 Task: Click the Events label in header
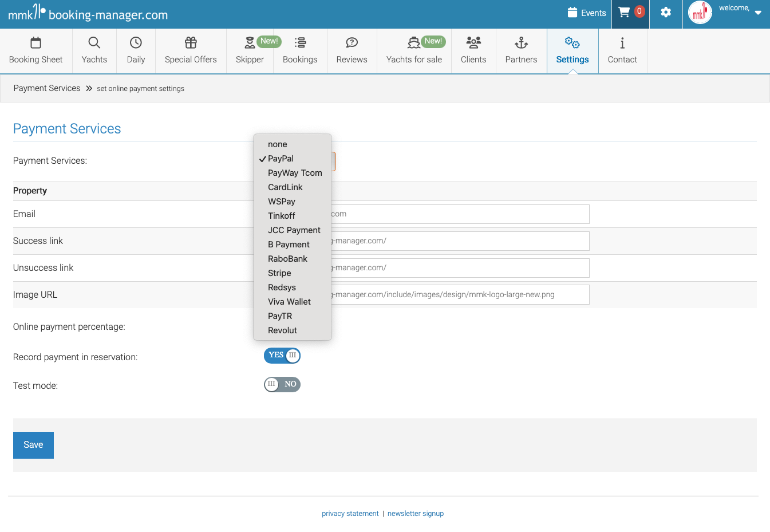594,13
